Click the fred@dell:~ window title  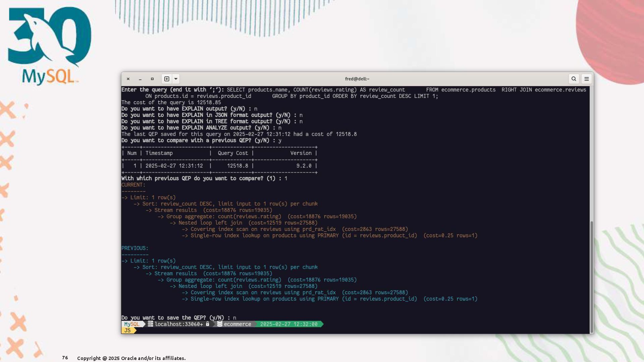(x=357, y=79)
